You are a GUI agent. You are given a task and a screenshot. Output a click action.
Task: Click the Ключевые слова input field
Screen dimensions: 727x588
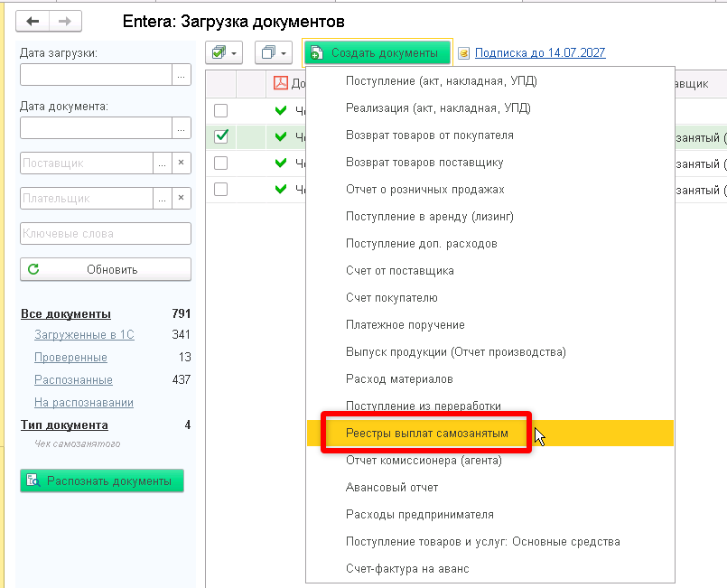(106, 233)
